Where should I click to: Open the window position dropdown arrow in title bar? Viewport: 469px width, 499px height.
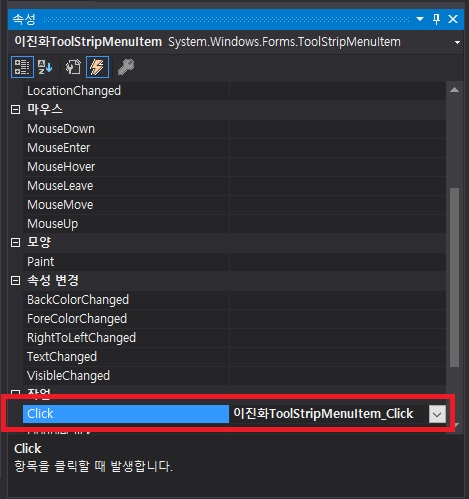tap(420, 19)
